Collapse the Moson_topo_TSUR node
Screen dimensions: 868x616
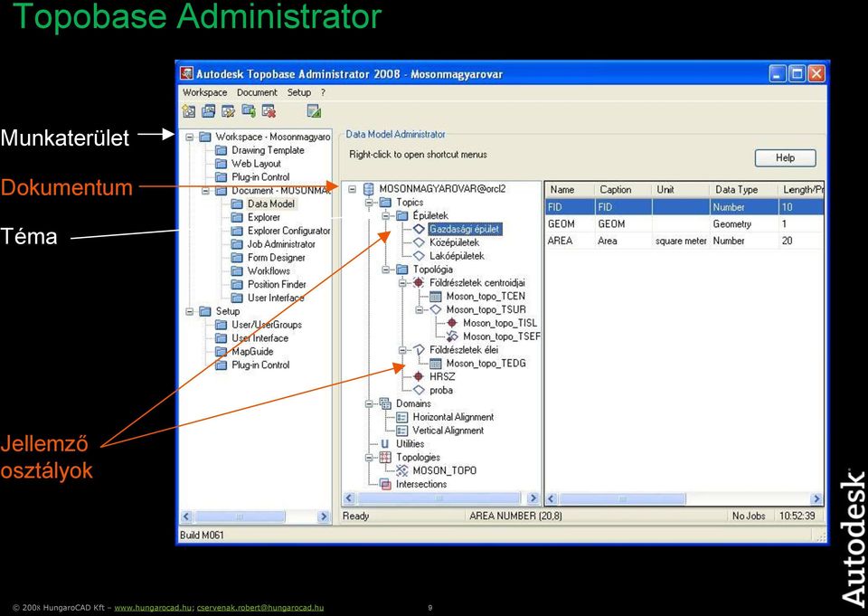coord(419,309)
